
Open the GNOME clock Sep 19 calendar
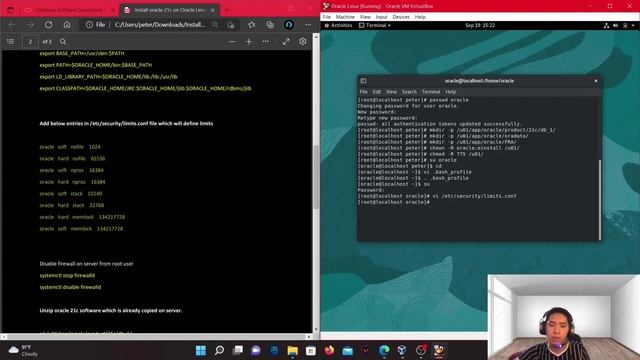(x=480, y=25)
